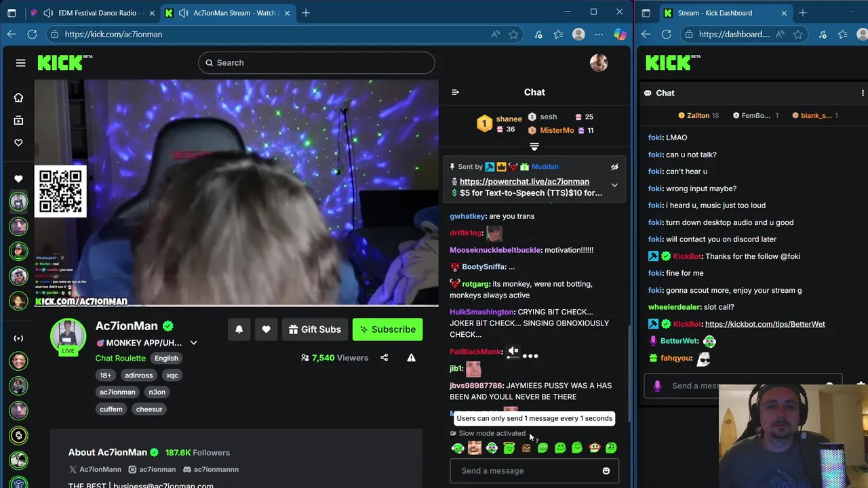Viewport: 868px width, 488px height.
Task: Insert the first green headphone emote
Action: point(458,448)
